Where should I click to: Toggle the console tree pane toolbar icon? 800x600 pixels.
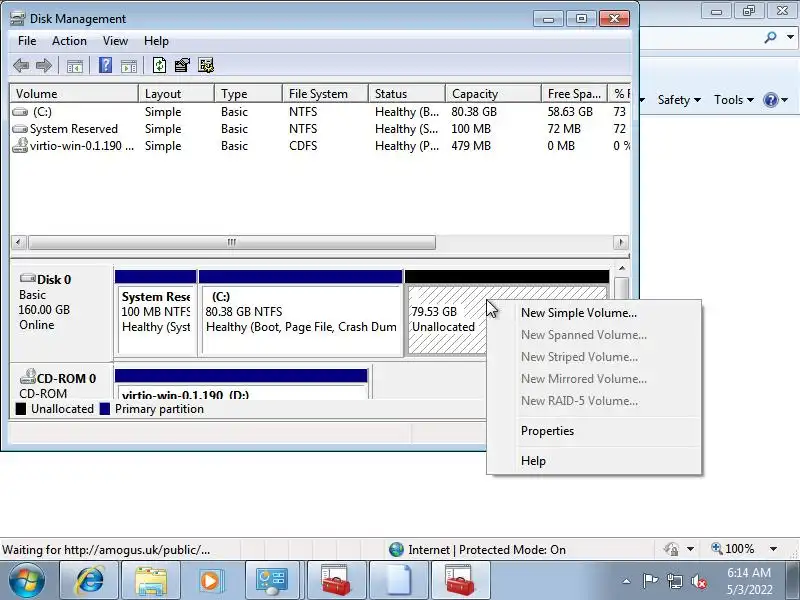tap(74, 66)
